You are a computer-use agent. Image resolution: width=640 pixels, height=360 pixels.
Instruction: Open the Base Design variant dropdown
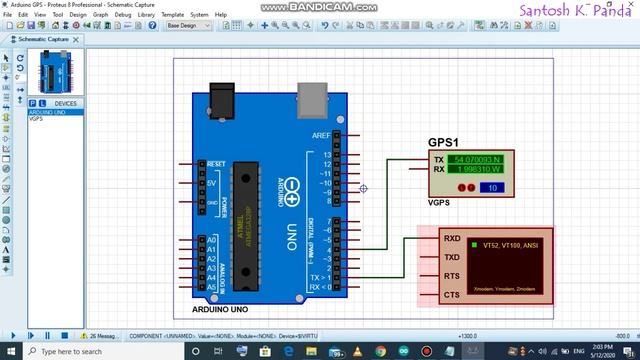pyautogui.click(x=189, y=25)
